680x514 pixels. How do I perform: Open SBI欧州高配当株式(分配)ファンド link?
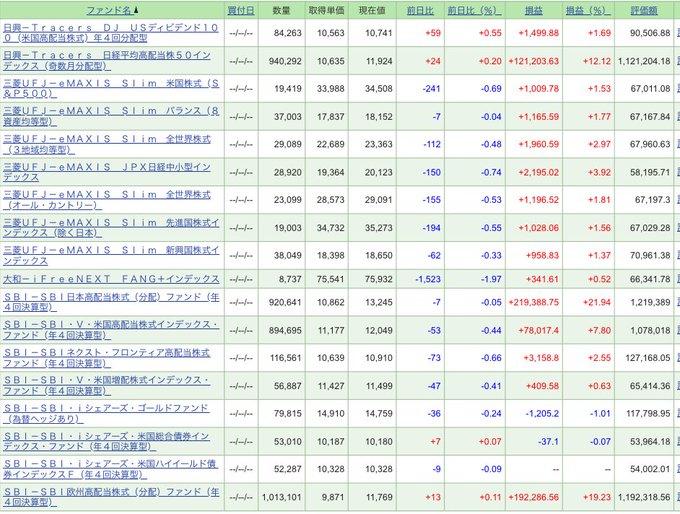pyautogui.click(x=111, y=497)
